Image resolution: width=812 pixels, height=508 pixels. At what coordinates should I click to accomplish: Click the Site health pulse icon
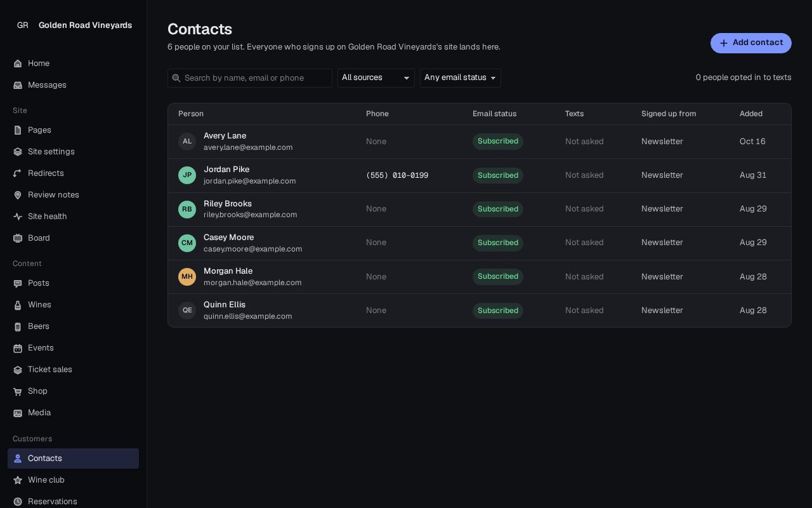coord(18,217)
